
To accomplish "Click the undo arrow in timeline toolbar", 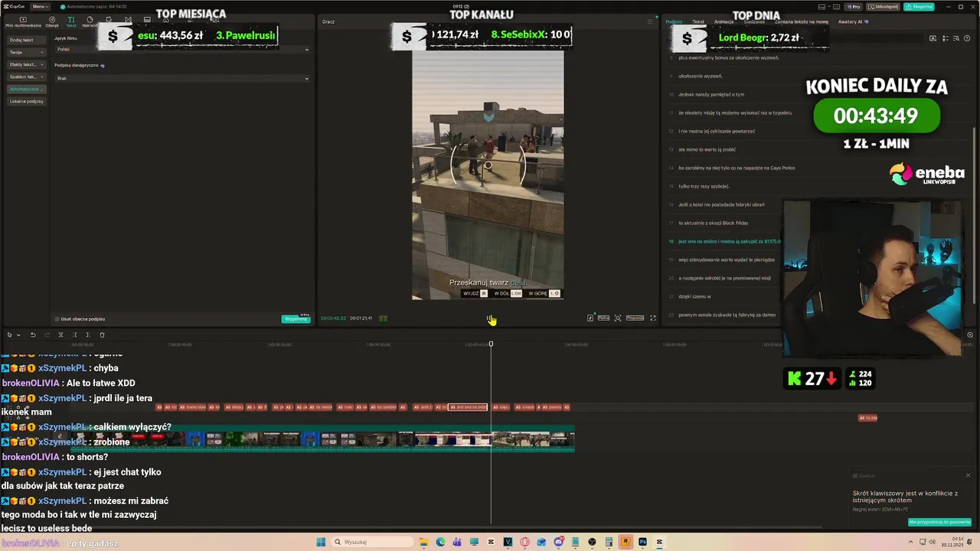I will click(x=33, y=334).
